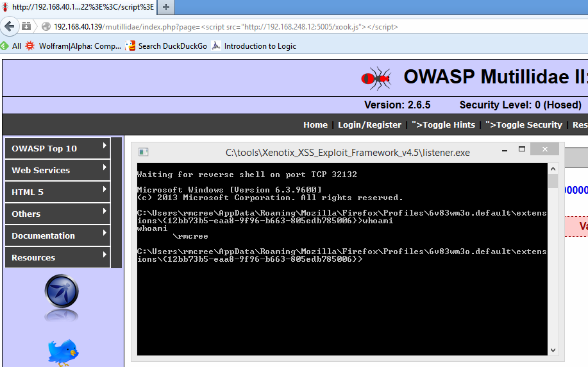
Task: Open the bookmarks-history dropdown icon beside back button
Action: (26, 26)
